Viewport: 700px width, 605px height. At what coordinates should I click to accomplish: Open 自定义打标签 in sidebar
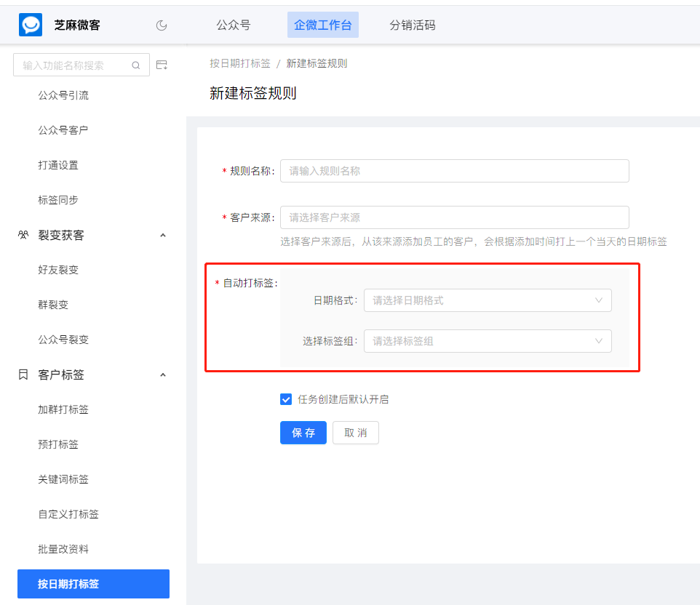point(68,514)
